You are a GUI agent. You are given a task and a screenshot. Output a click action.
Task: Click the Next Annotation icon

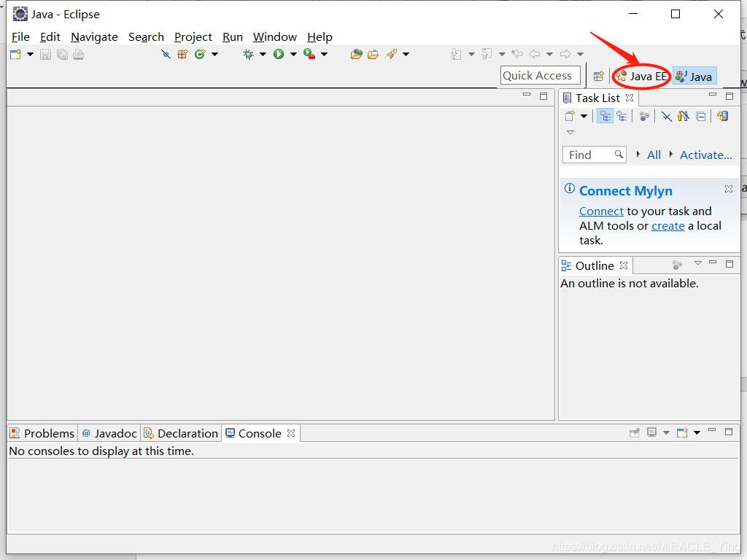[456, 54]
